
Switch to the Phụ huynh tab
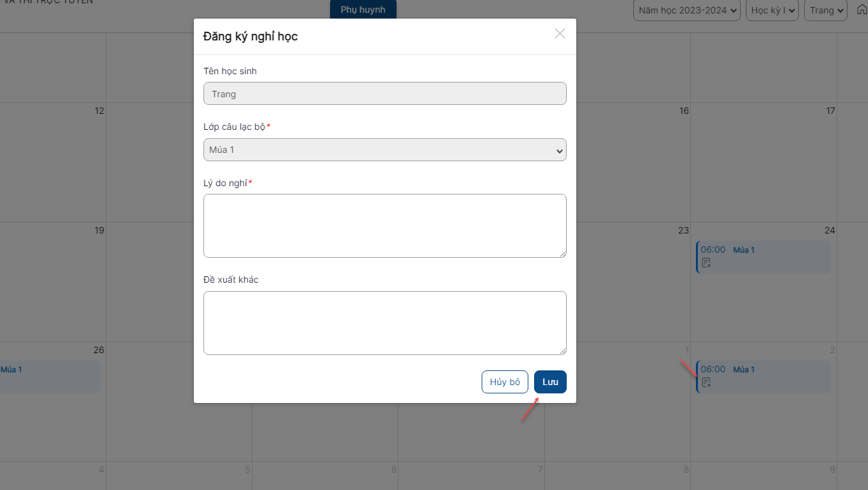tap(363, 10)
